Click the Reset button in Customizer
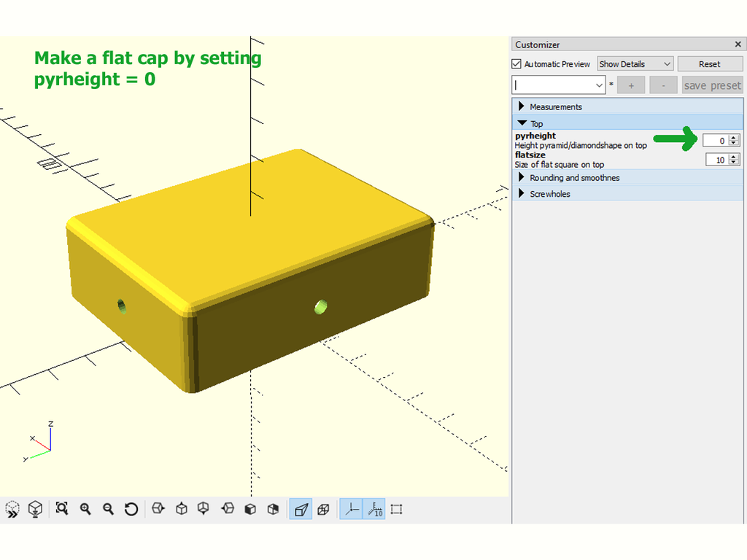 (710, 63)
